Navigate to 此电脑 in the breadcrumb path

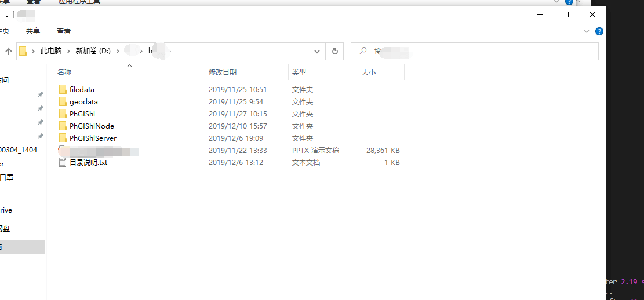(x=50, y=51)
